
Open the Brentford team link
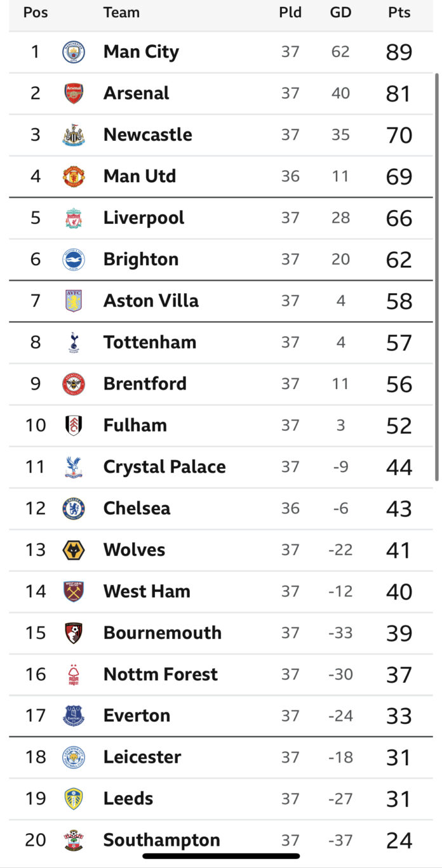(x=145, y=384)
